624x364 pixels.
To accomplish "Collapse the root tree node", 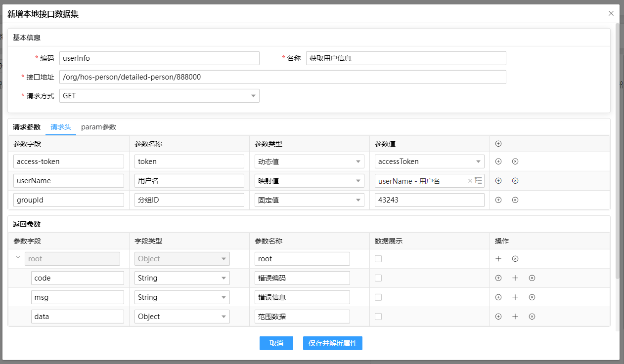I will tap(18, 258).
